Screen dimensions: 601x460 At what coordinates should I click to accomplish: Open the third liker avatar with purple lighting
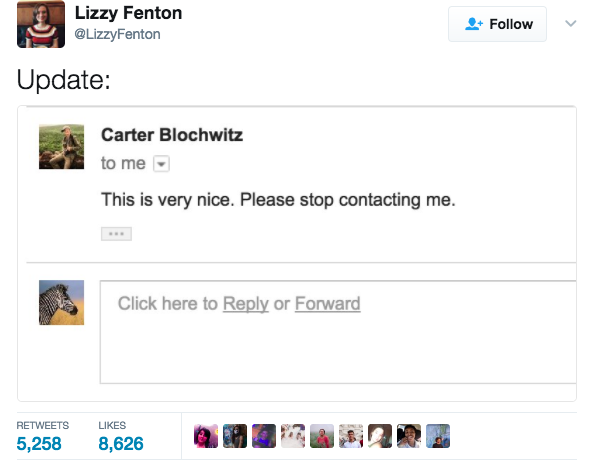[x=264, y=436]
